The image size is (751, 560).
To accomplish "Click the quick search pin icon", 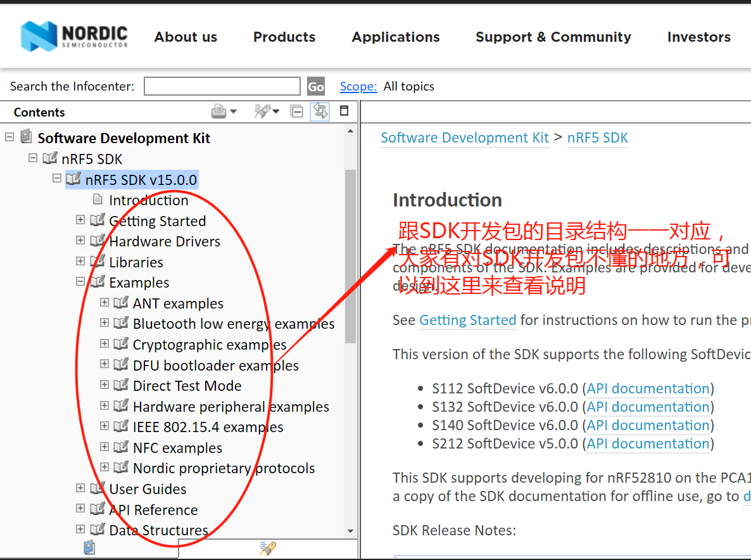I will pos(262,111).
